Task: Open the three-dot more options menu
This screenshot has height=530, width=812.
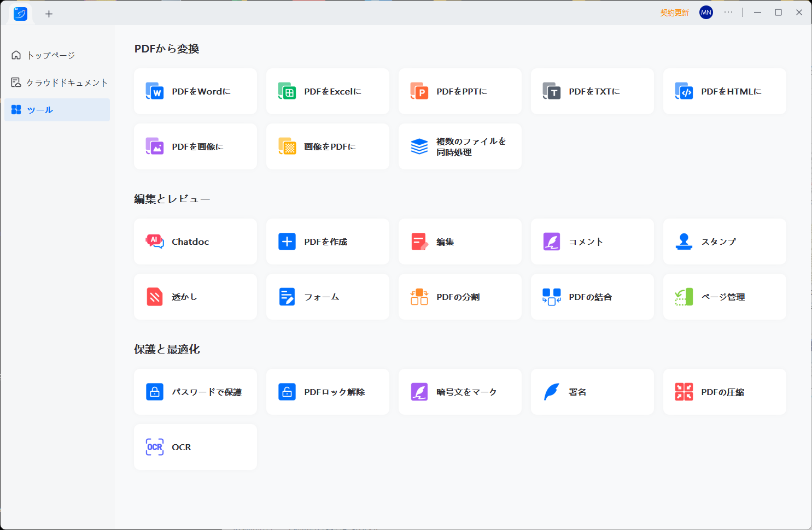Action: point(728,12)
